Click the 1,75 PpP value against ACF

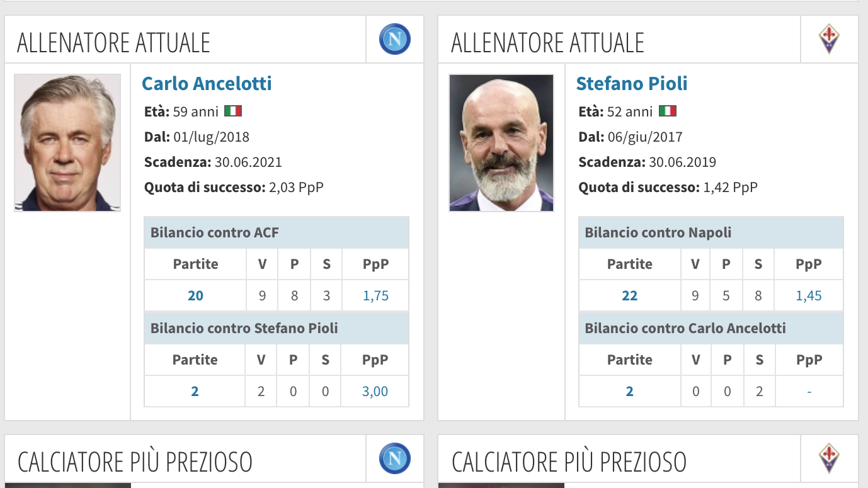[375, 296]
